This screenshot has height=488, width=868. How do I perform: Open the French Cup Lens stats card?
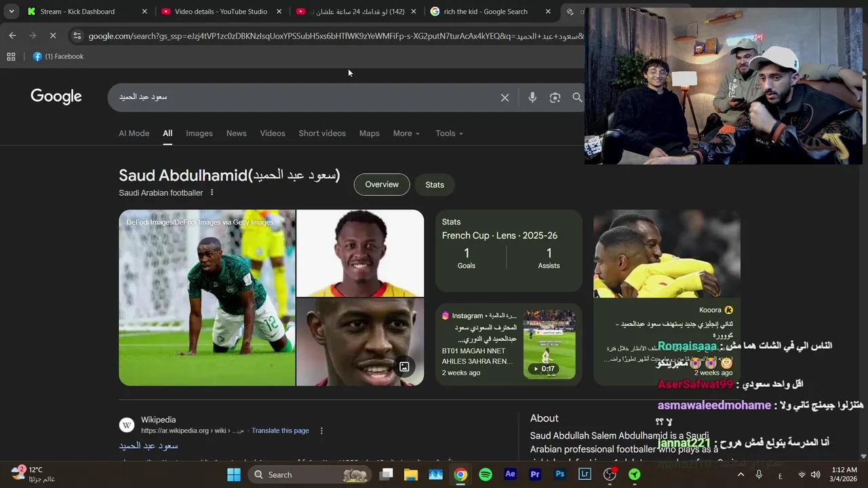click(x=509, y=251)
